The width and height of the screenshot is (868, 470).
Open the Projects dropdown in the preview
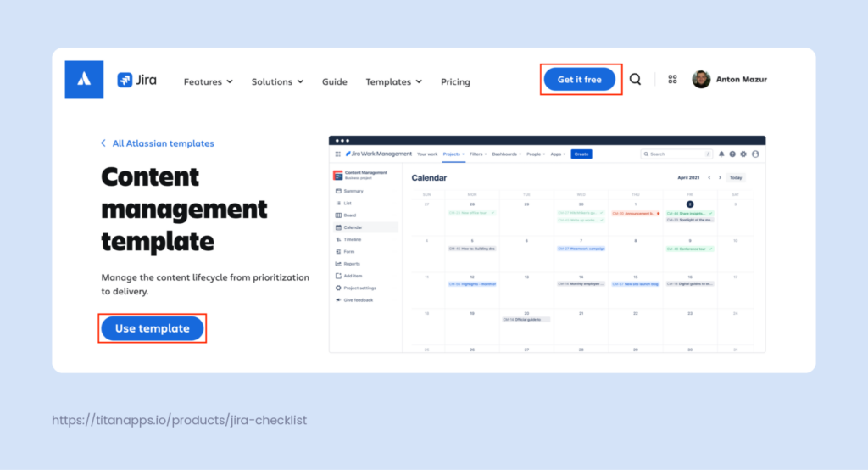453,154
